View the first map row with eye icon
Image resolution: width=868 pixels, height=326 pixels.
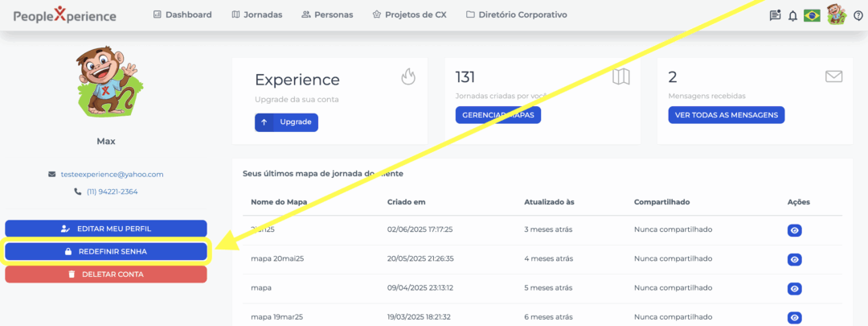pos(794,230)
